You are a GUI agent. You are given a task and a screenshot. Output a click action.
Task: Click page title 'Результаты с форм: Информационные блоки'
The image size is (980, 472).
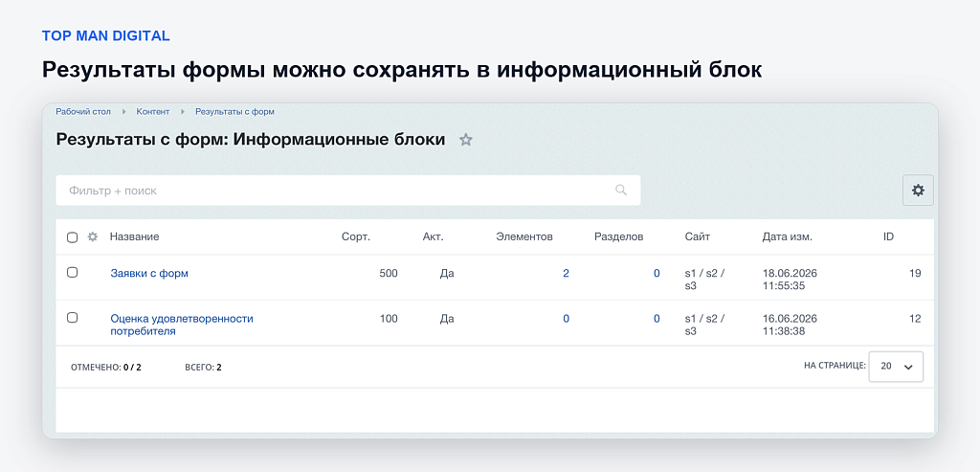pyautogui.click(x=251, y=139)
